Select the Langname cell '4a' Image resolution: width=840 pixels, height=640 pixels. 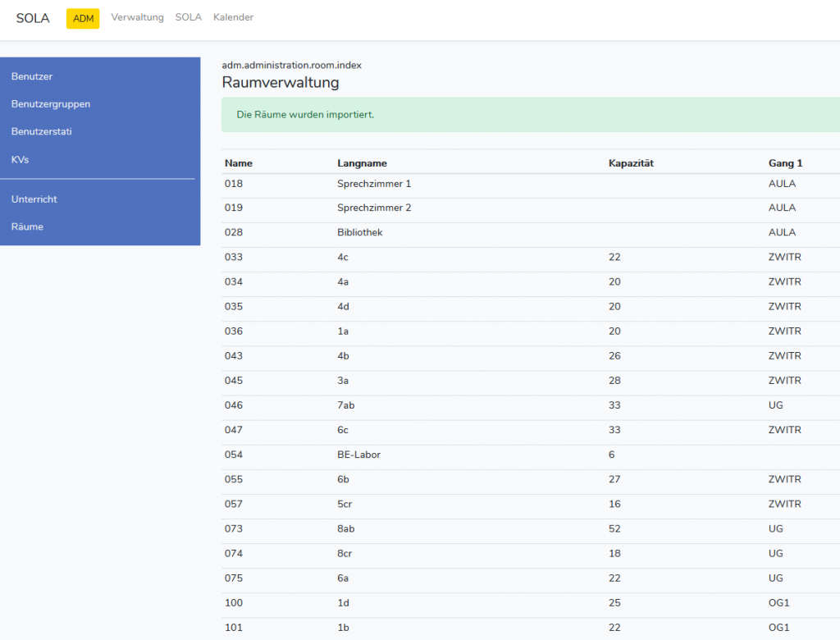click(343, 281)
